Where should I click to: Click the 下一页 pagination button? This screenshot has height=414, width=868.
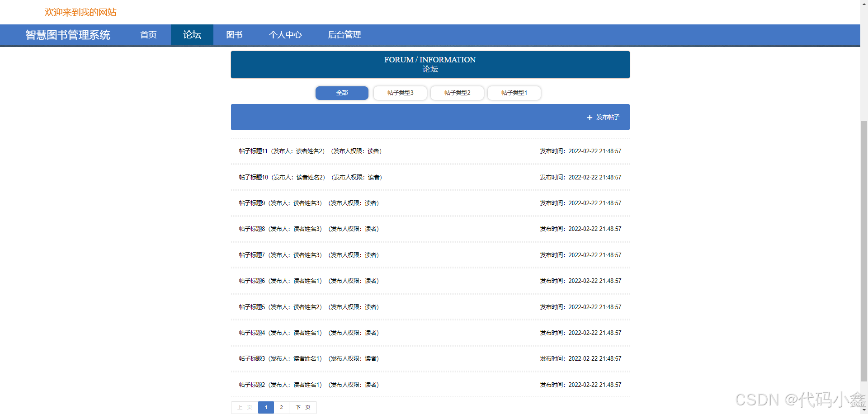point(303,407)
